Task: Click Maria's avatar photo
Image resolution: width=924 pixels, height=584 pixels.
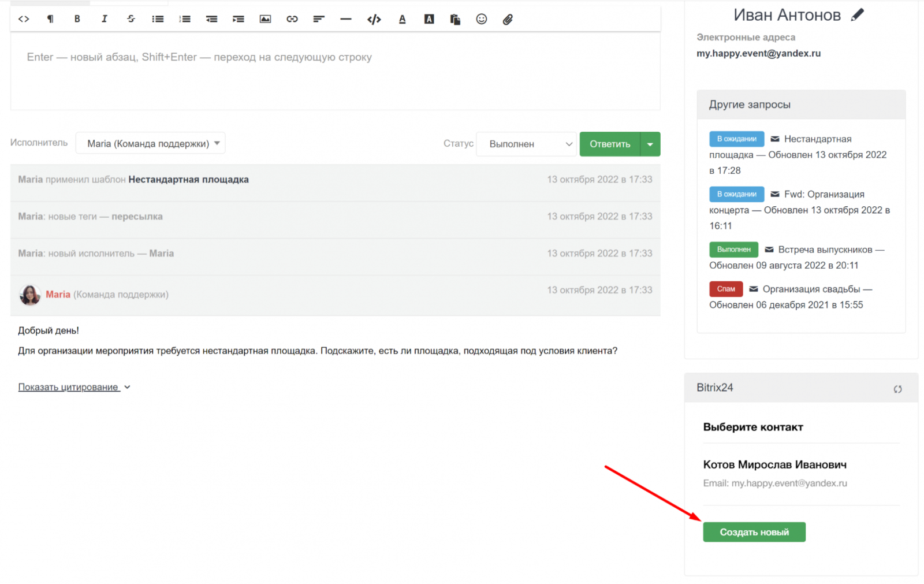Action: [30, 295]
